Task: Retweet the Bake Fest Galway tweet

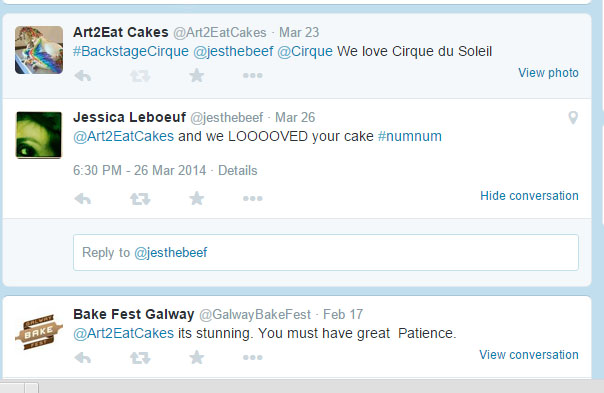Action: tap(140, 358)
